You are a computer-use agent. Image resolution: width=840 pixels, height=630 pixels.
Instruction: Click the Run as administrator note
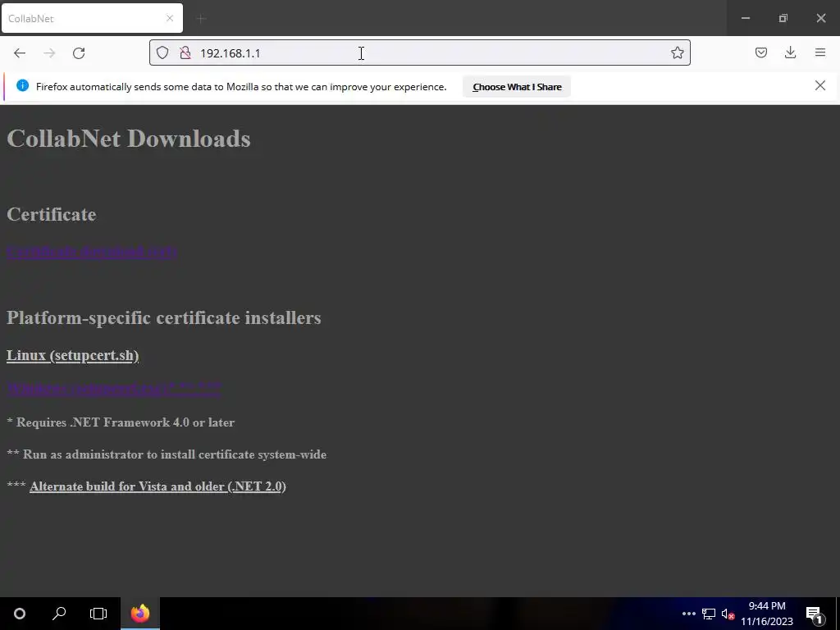pos(167,454)
